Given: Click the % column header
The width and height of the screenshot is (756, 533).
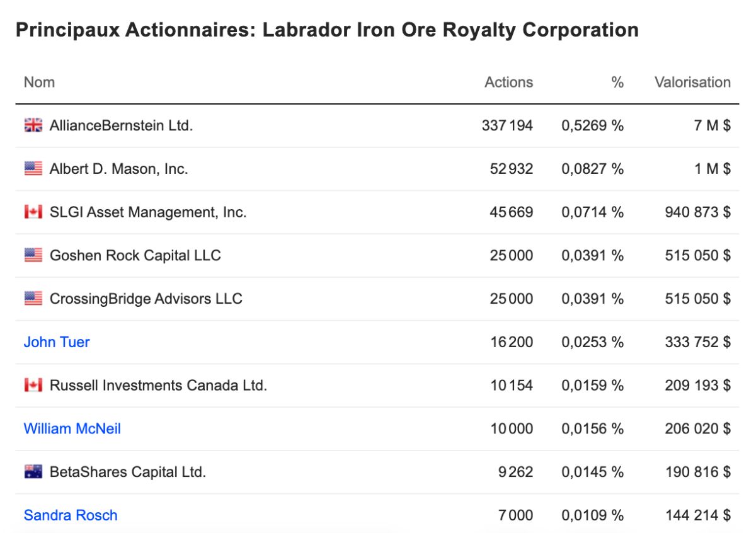Looking at the screenshot, I should 617,82.
